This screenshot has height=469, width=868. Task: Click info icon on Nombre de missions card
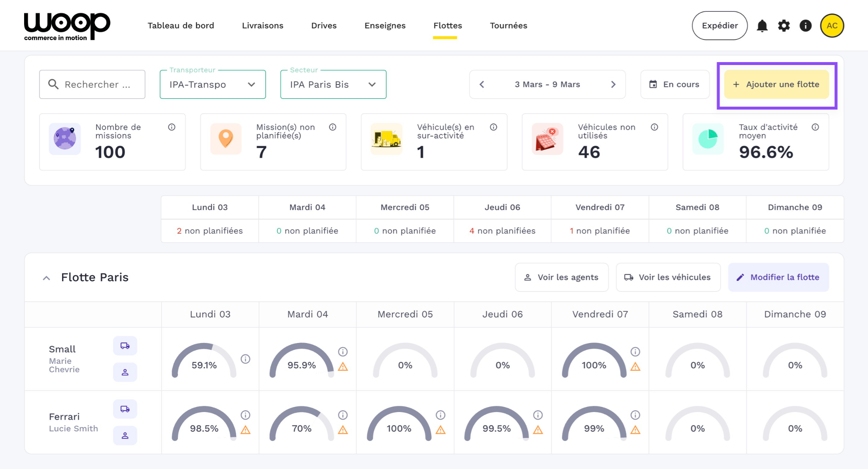[172, 127]
